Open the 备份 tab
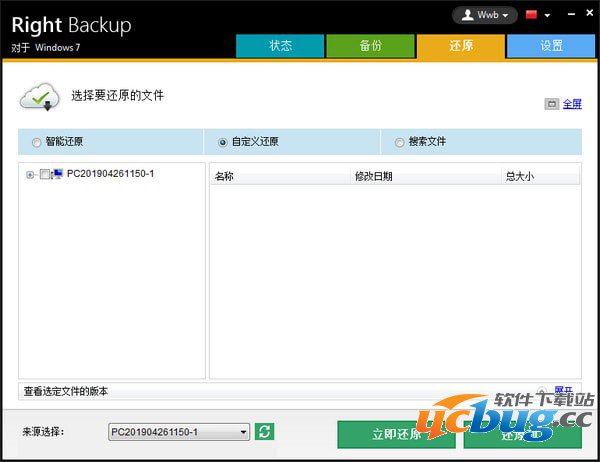Viewport: 600px width, 462px height. 370,46
